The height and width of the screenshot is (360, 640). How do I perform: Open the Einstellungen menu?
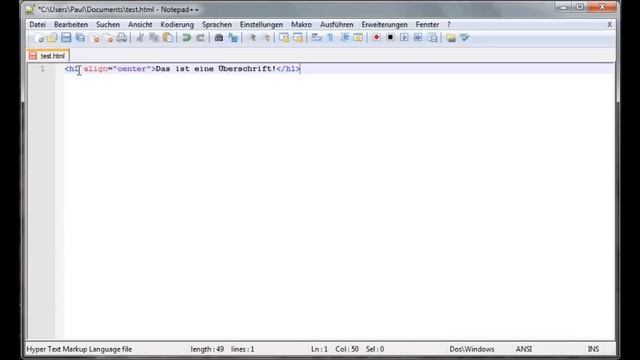(x=261, y=24)
